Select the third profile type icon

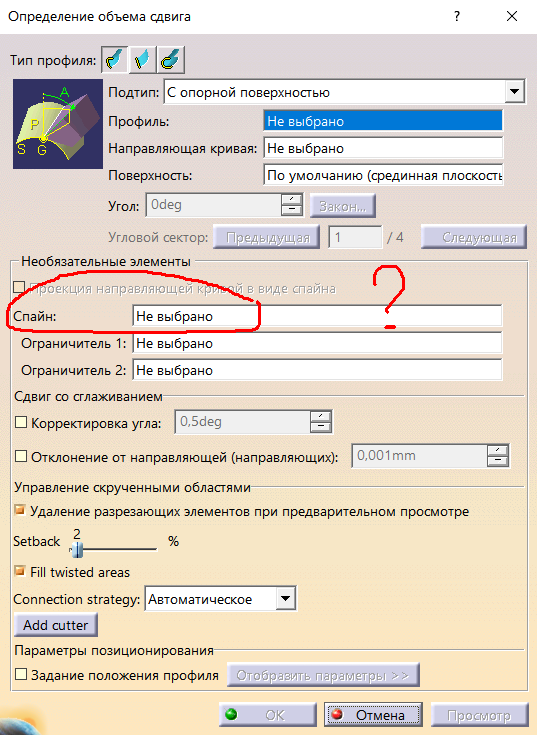pos(171,60)
